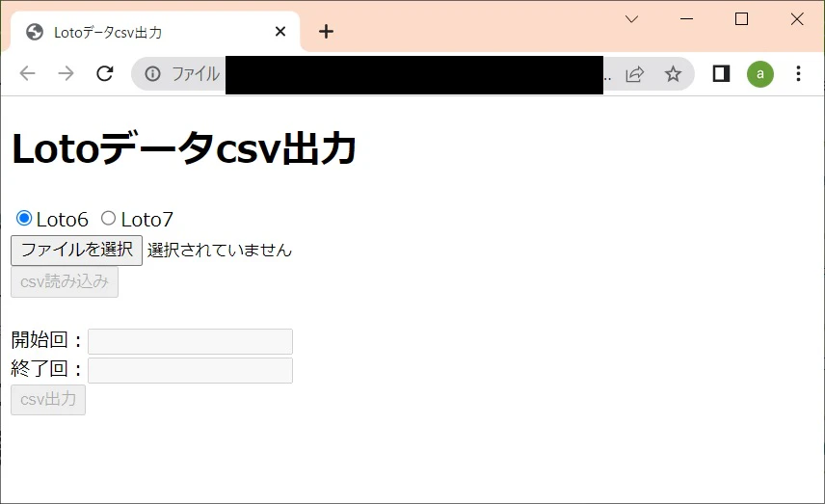This screenshot has width=825, height=504.
Task: Close the Lotoデータcsv出力 tab
Action: [280, 32]
